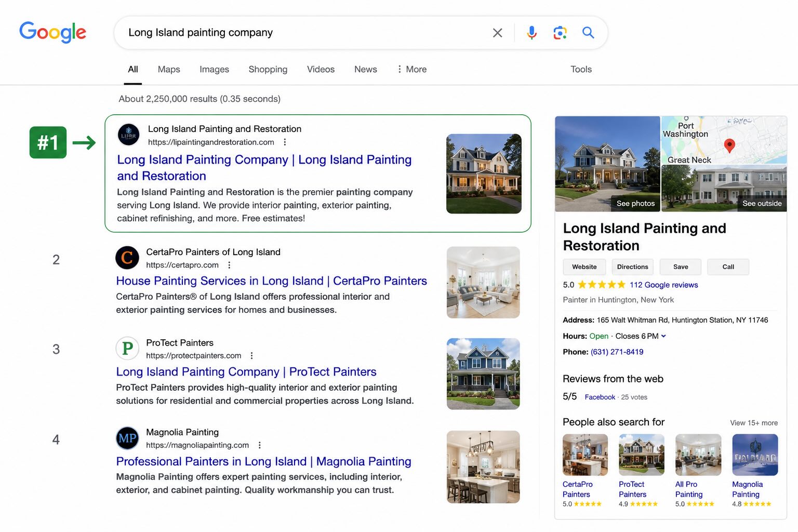Switch to the Shopping tab
Viewport: 798px width, 532px height.
pos(268,69)
